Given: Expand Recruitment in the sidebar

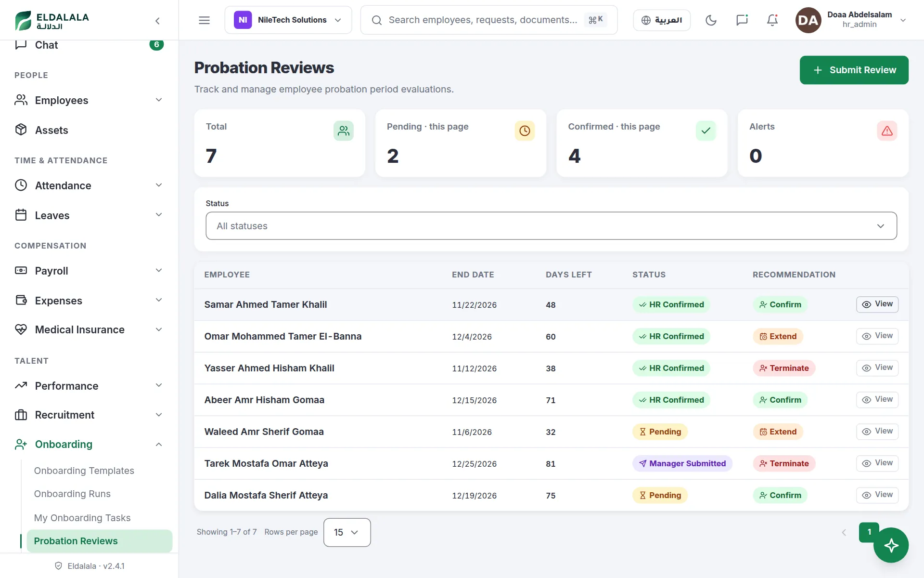Looking at the screenshot, I should pyautogui.click(x=89, y=415).
